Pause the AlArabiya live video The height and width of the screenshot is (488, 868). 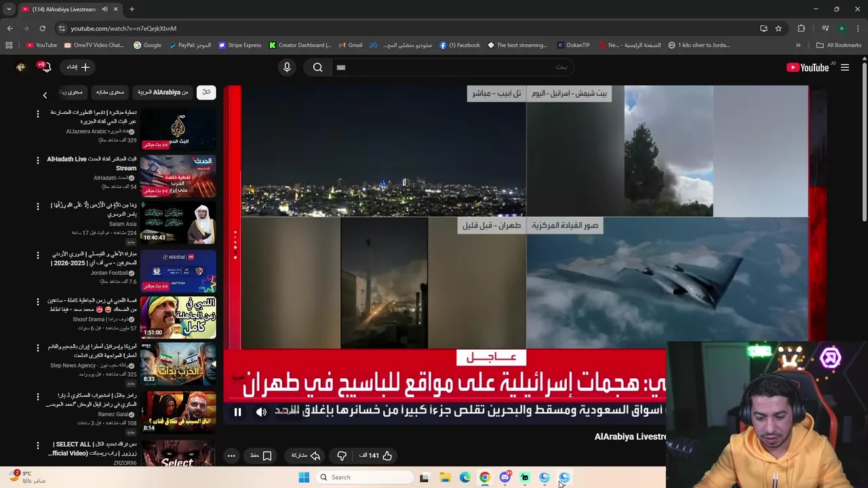[x=237, y=411]
